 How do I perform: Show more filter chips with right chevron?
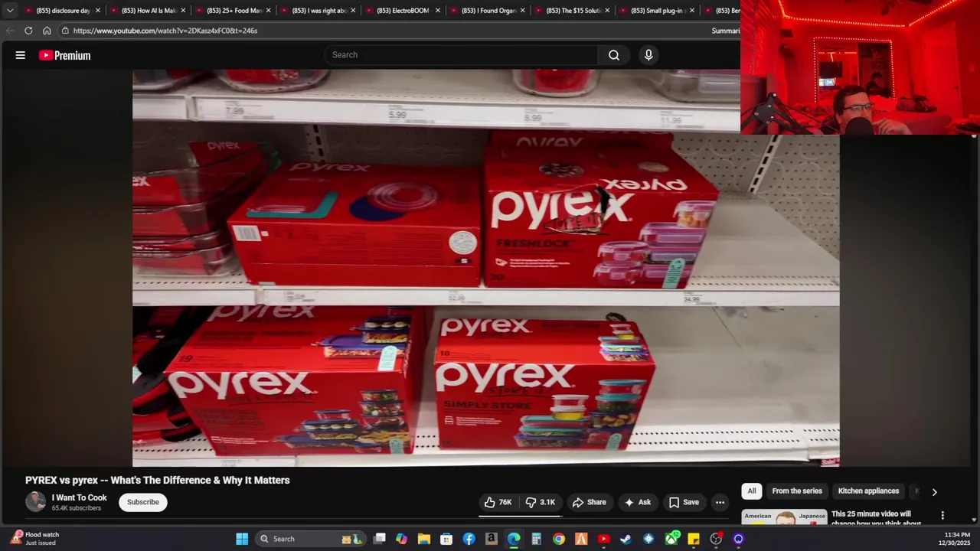coord(934,492)
